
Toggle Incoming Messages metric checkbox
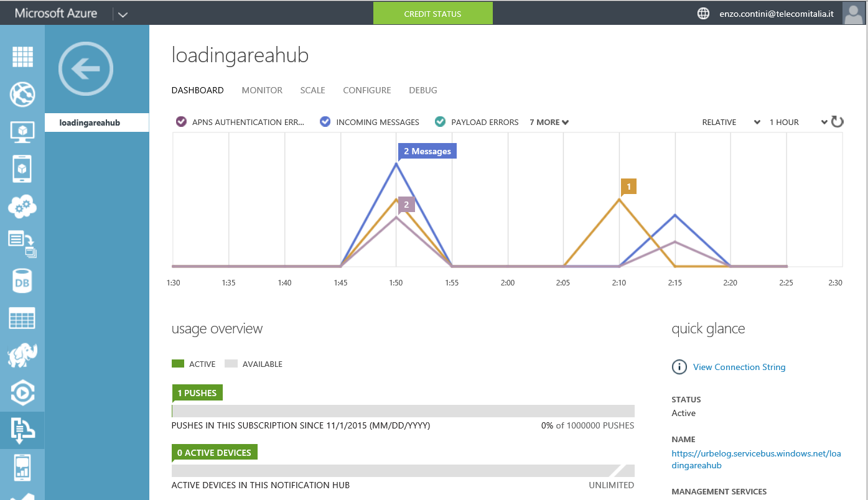325,122
